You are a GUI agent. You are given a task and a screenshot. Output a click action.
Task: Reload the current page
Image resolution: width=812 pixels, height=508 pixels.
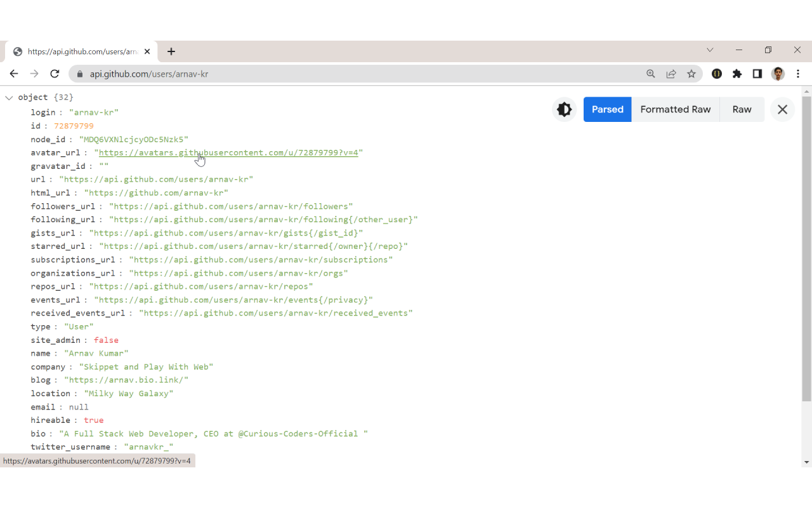[x=55, y=74]
